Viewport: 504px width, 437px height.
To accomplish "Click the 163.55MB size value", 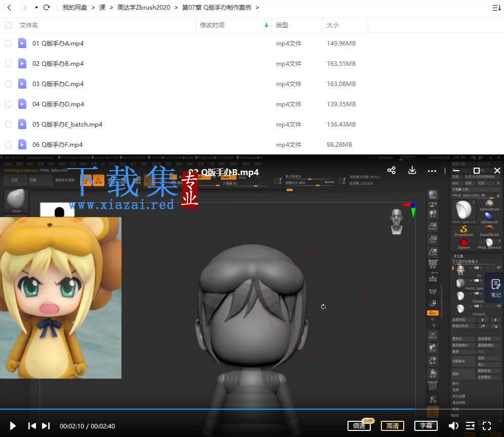I will point(341,64).
